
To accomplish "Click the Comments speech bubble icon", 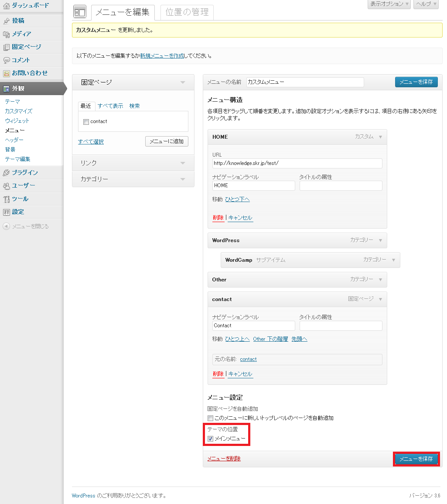I will click(6, 60).
